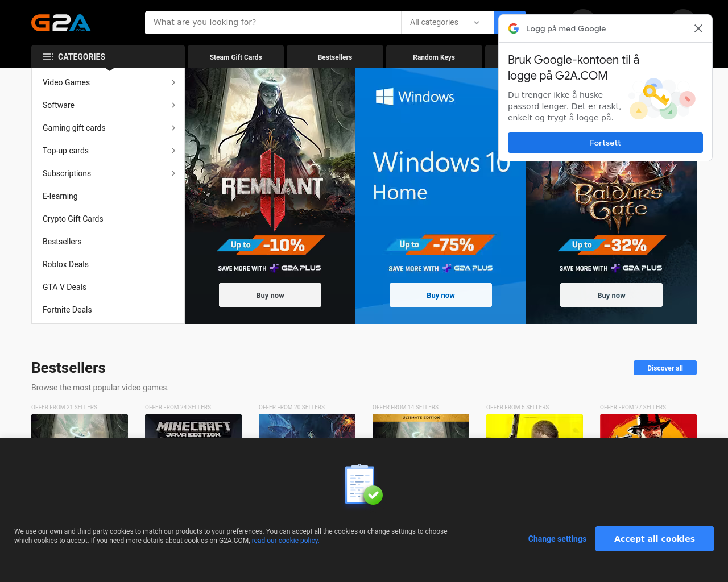
Task: Click the Remnant -10% discount badge
Action: click(271, 245)
